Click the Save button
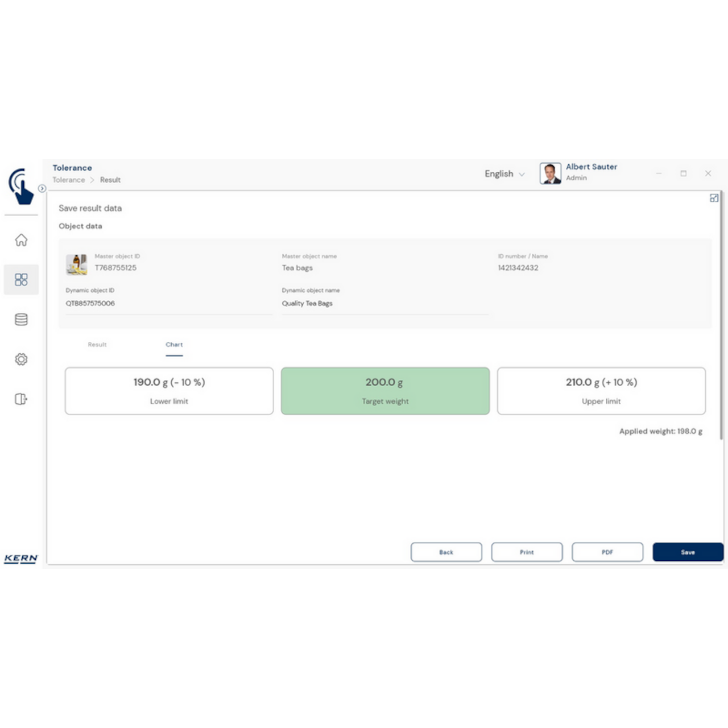The height and width of the screenshot is (728, 728). 688,552
